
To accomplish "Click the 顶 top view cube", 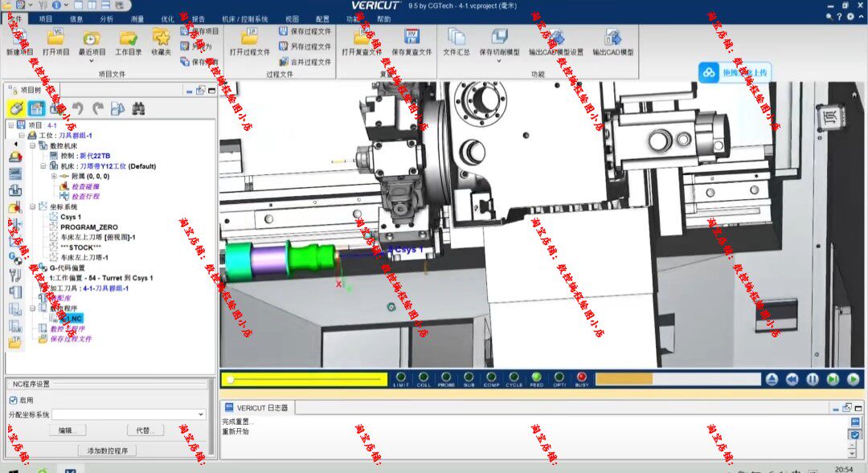I will [832, 116].
